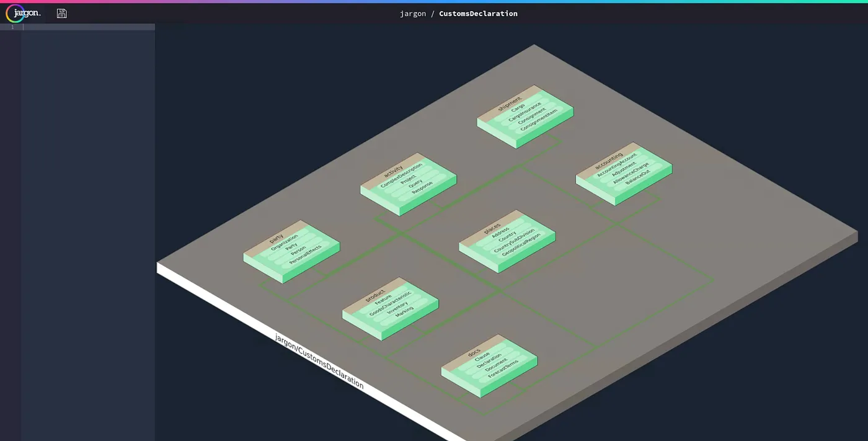Click the Query entity block
868x441 pixels.
(414, 184)
